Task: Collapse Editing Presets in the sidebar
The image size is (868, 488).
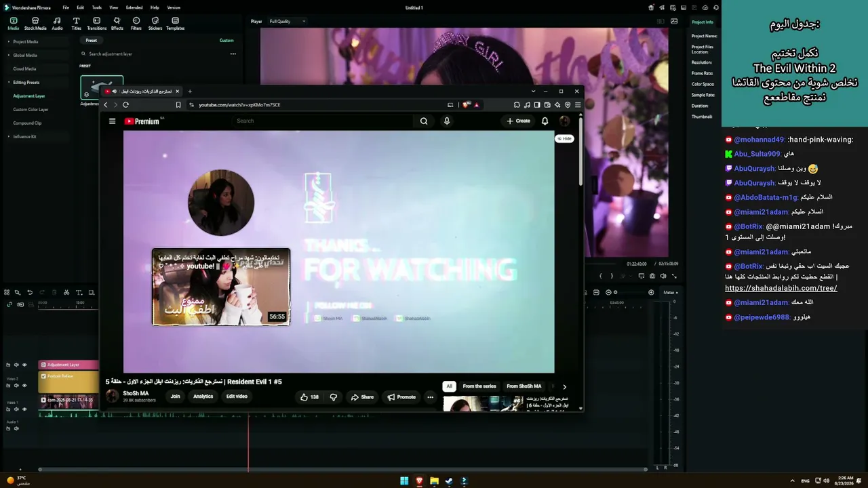Action: tap(8, 82)
